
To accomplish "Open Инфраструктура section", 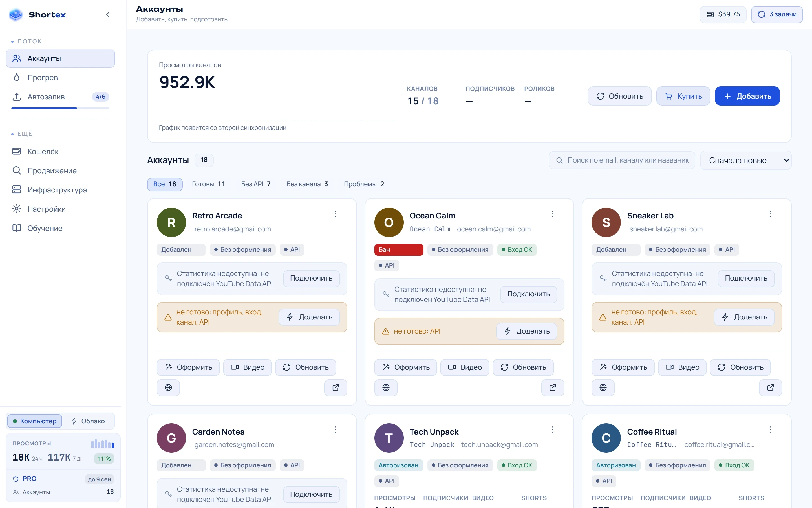I will (x=60, y=190).
